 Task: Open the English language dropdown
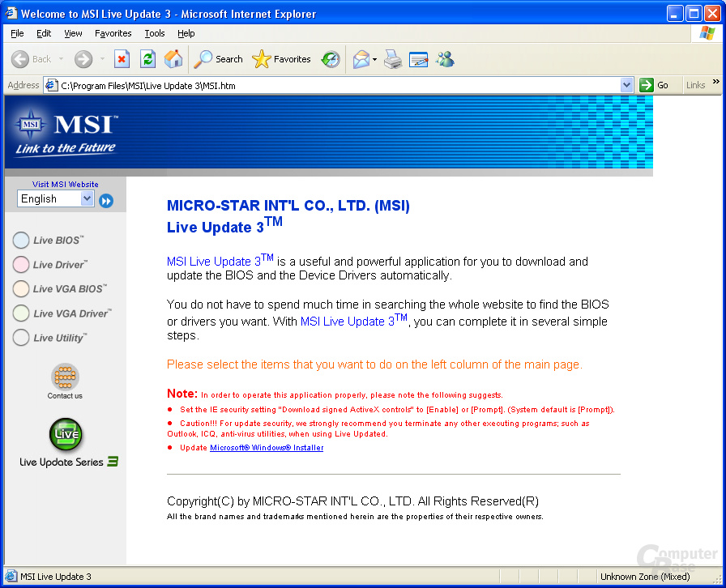click(56, 198)
